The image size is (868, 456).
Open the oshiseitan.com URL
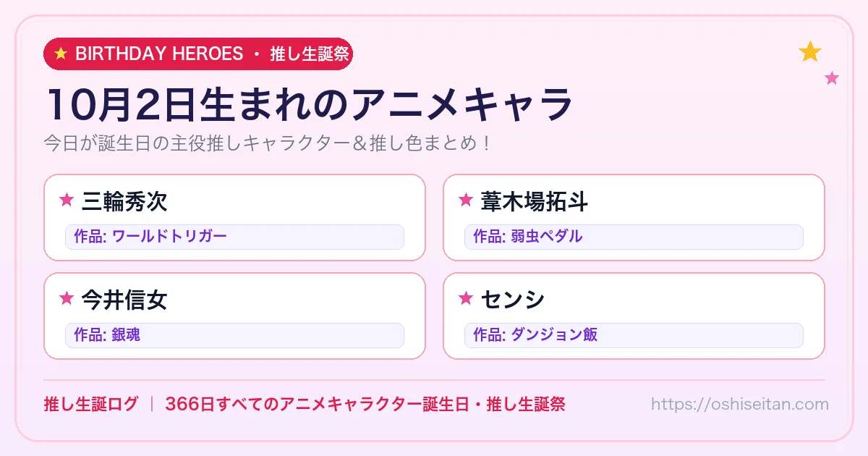[739, 404]
